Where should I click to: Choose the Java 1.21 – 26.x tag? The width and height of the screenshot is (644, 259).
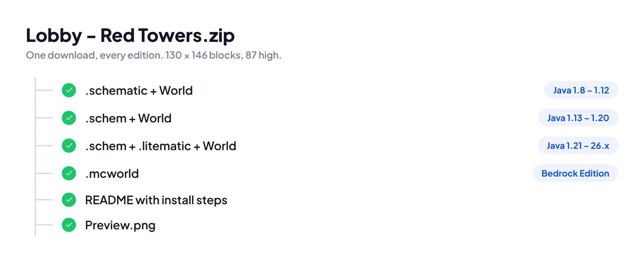[x=578, y=146]
